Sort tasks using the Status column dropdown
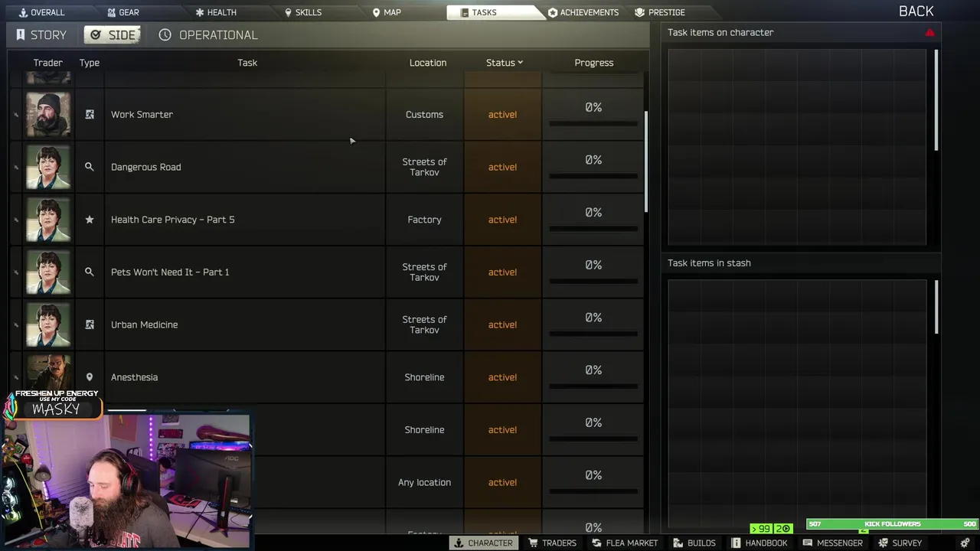The width and height of the screenshot is (980, 551). coord(505,63)
